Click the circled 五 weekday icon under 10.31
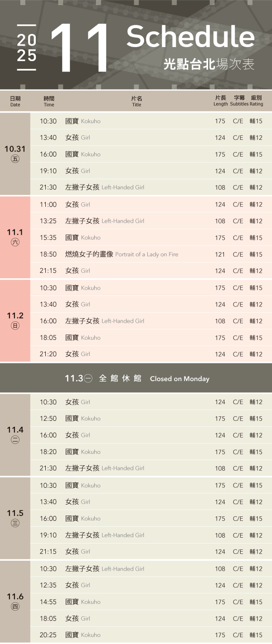This screenshot has height=644, width=272. [15, 159]
